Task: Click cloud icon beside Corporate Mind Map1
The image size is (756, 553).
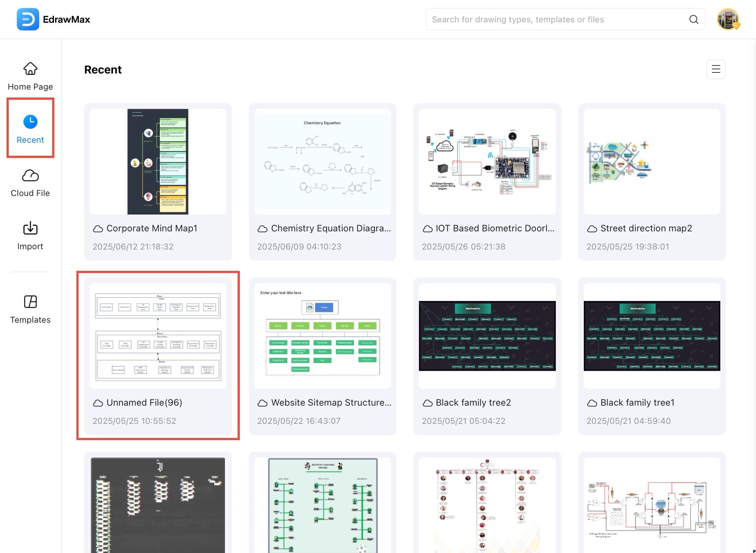Action: (97, 228)
